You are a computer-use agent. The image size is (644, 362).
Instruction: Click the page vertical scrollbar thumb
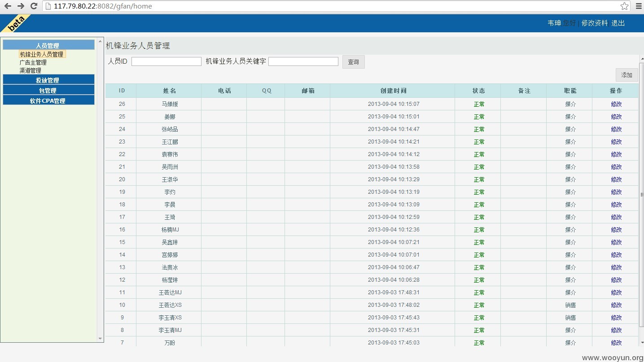tap(642, 195)
